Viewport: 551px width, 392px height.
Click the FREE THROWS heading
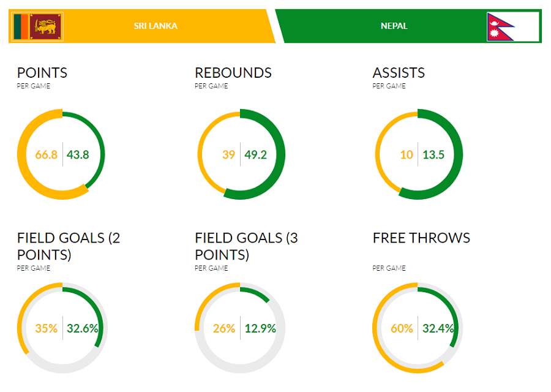[421, 238]
